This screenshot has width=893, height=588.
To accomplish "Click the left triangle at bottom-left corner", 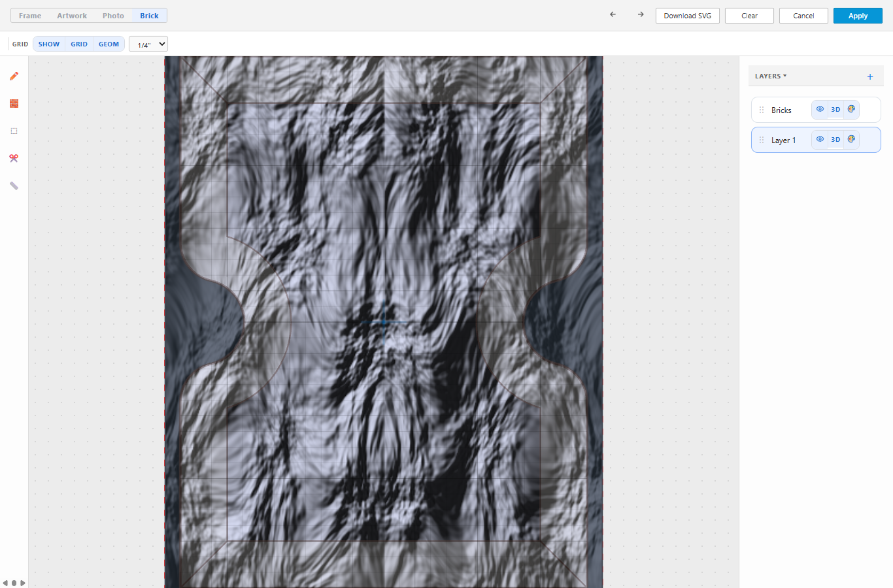I will (5, 583).
